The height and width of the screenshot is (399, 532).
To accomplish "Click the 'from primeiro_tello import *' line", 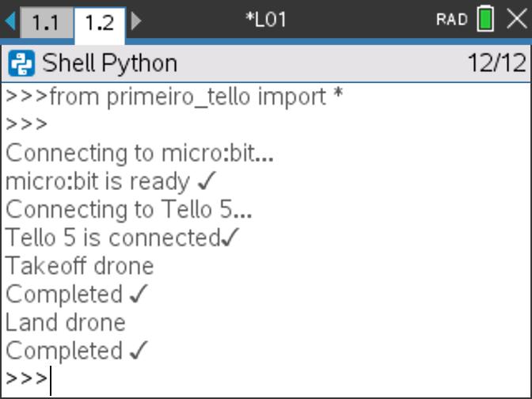I will 174,97.
